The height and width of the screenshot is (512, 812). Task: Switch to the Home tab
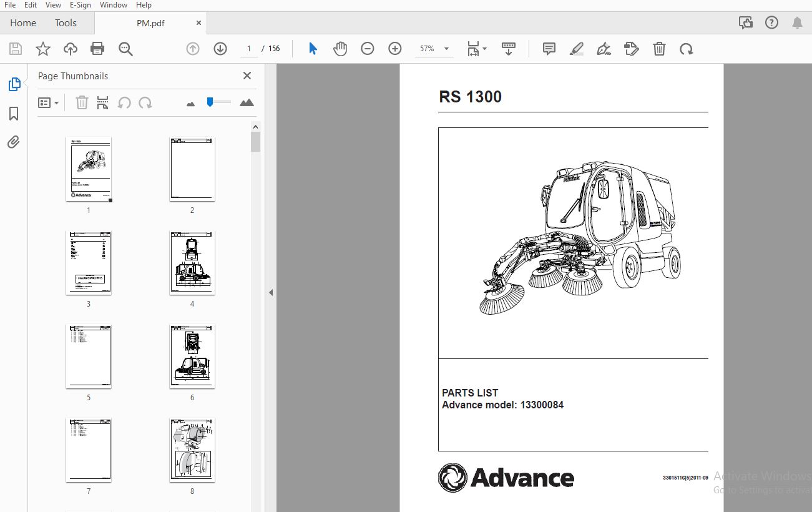pyautogui.click(x=23, y=22)
